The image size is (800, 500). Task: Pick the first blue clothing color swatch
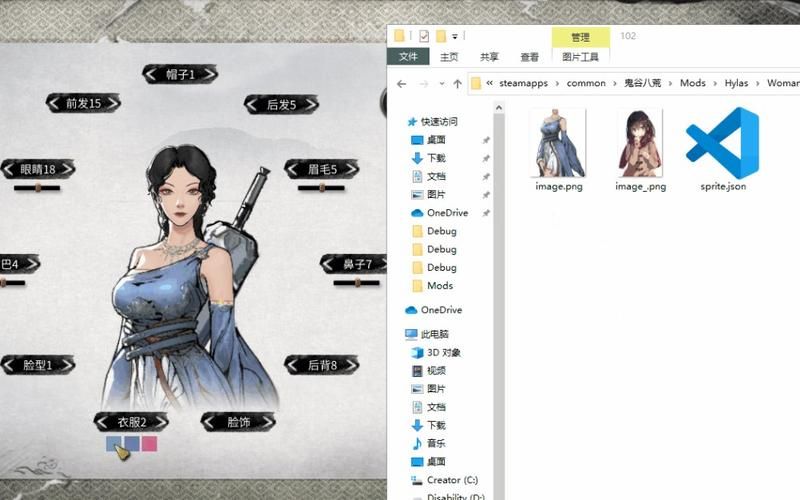tap(113, 443)
